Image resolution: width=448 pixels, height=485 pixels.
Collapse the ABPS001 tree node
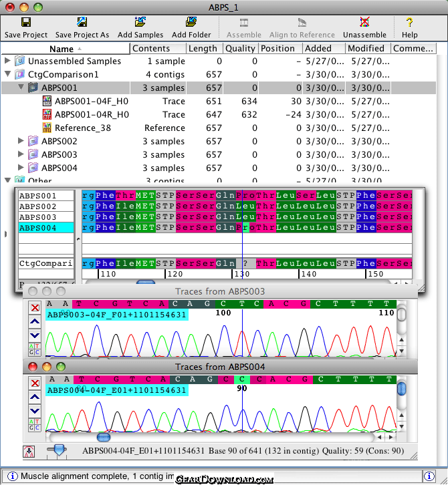point(21,88)
